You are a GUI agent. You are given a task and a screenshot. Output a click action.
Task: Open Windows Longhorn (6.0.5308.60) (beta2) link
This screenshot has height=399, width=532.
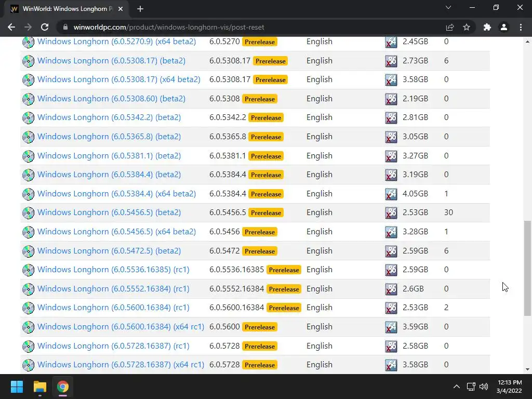coord(111,99)
